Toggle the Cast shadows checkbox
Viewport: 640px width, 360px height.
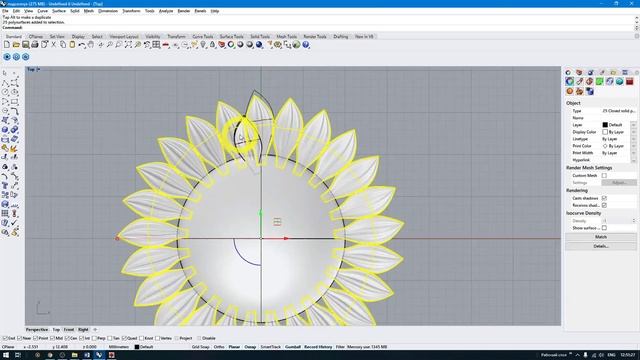click(604, 198)
